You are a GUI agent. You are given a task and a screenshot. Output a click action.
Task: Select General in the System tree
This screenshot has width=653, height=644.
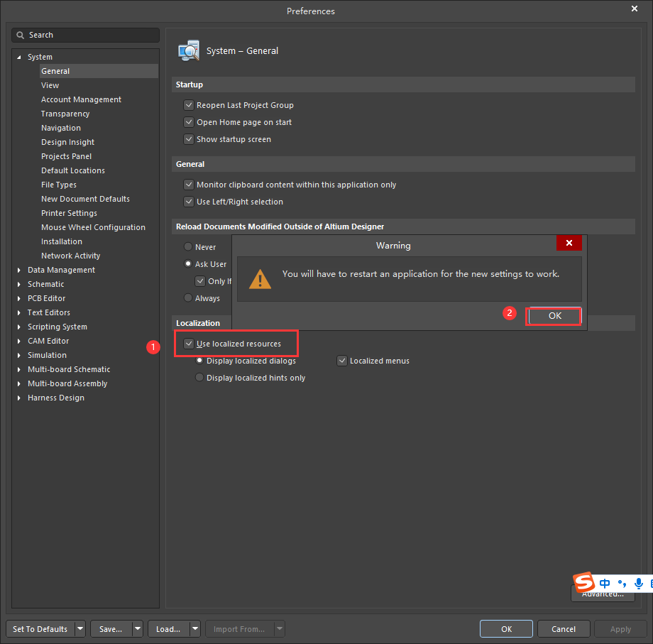pos(99,71)
